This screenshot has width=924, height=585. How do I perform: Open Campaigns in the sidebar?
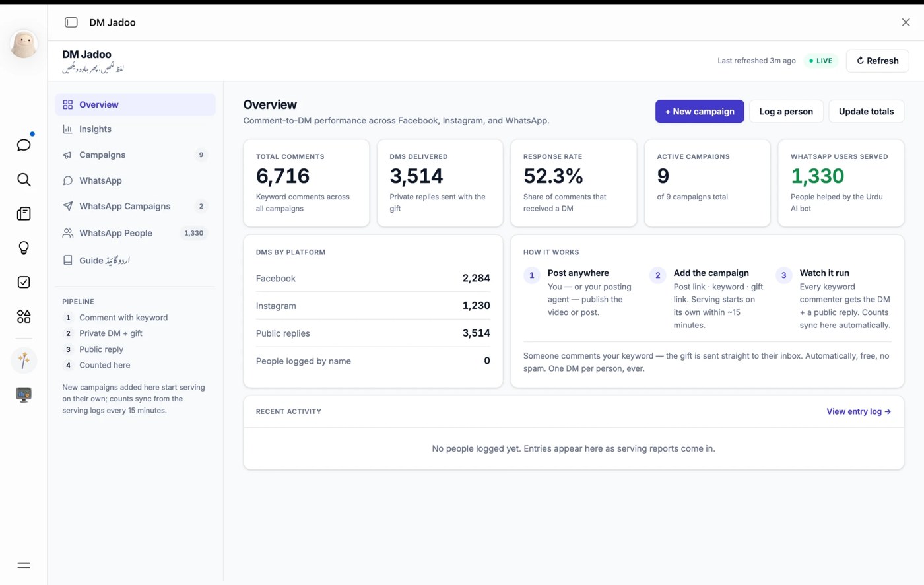coord(135,155)
